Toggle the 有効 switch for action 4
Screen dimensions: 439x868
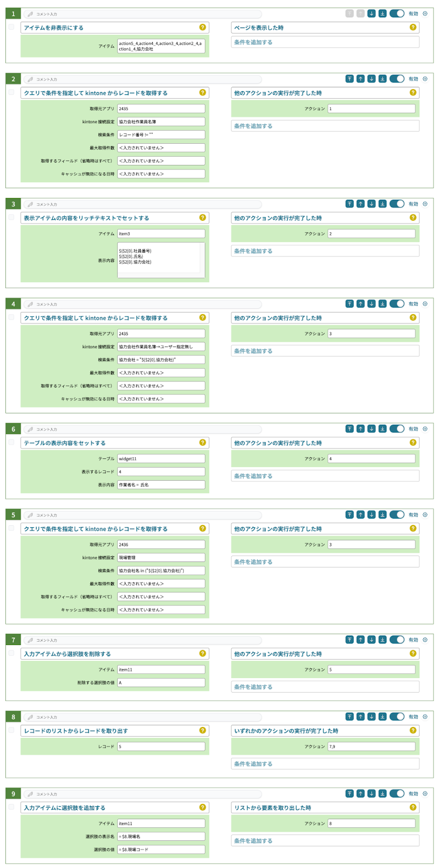pyautogui.click(x=397, y=304)
